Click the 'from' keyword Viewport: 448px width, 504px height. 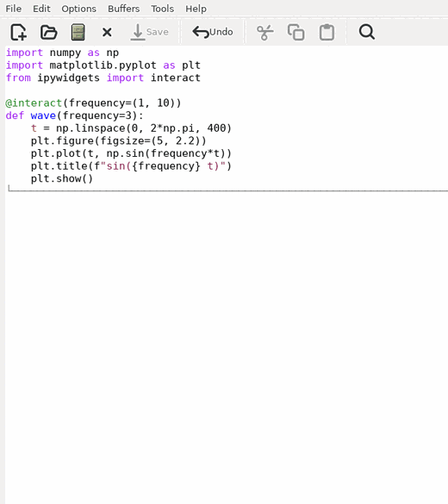pyautogui.click(x=18, y=78)
